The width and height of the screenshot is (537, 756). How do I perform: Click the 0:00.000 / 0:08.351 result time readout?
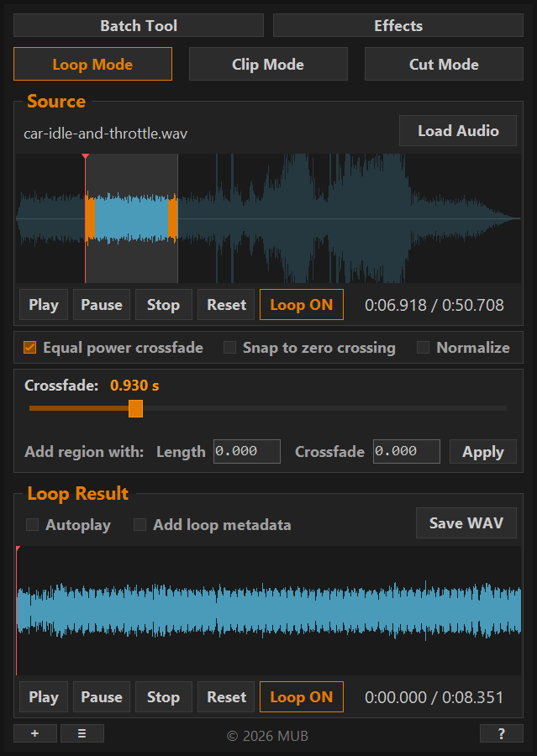(x=434, y=697)
